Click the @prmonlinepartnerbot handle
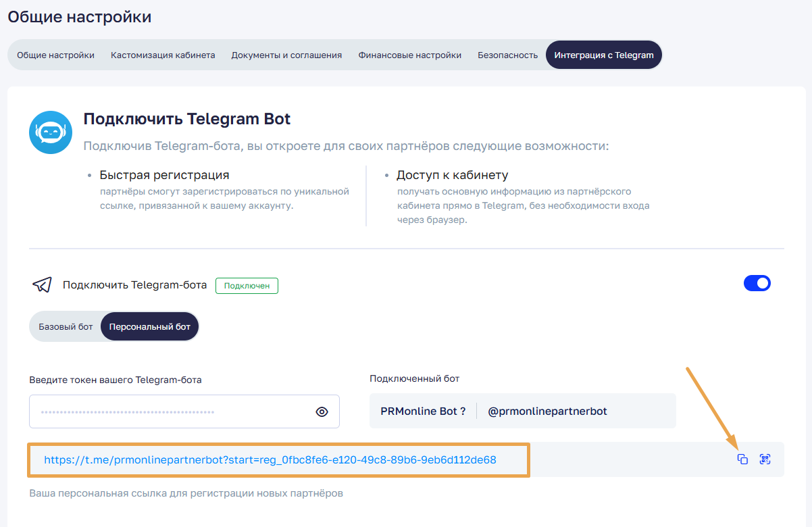 click(547, 411)
